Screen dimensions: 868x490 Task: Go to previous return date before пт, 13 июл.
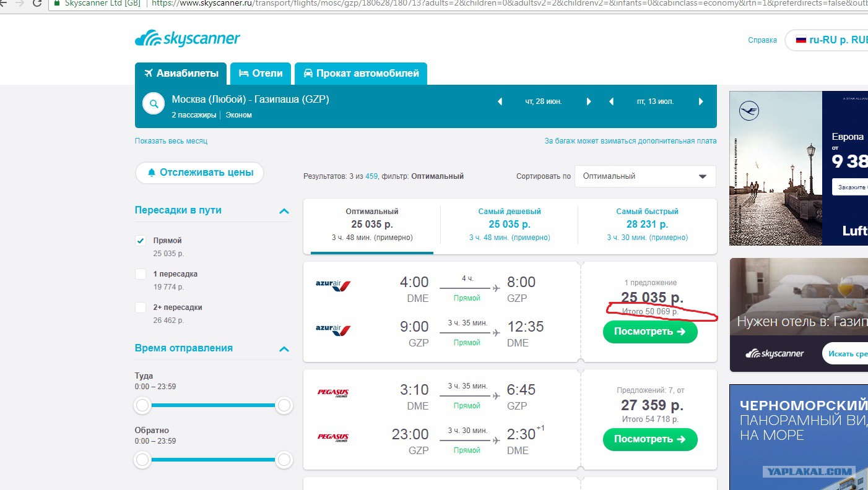[612, 101]
